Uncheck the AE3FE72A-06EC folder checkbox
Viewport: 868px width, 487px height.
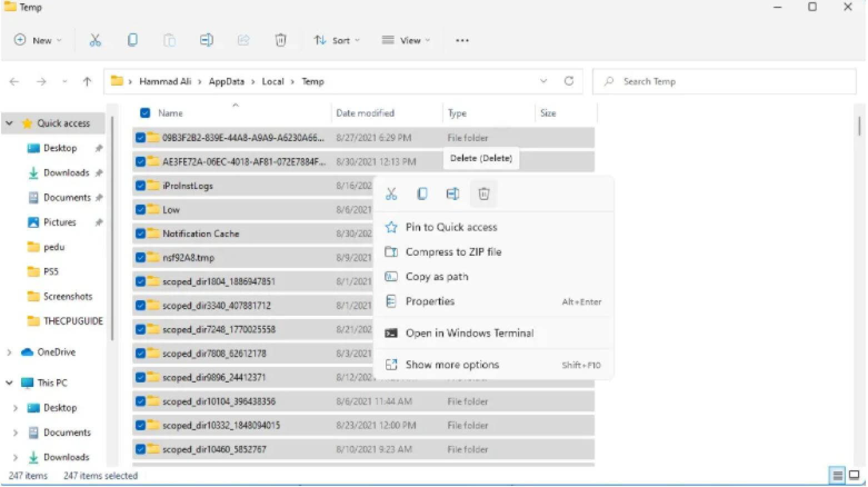(x=141, y=161)
